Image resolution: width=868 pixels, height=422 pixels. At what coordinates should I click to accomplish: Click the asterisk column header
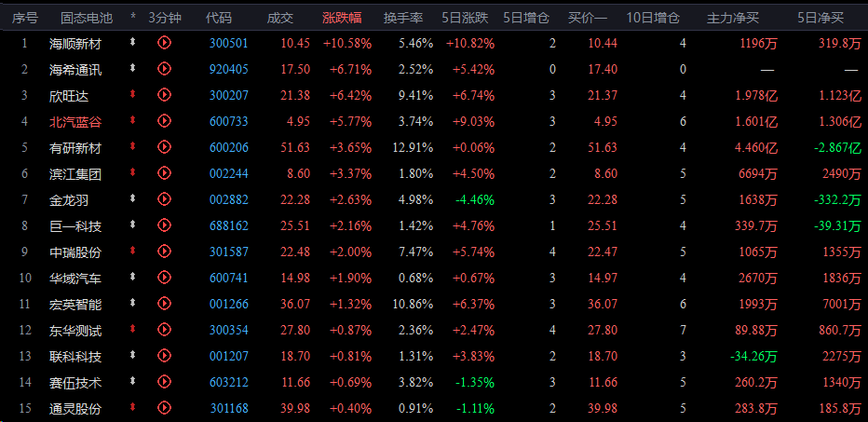[133, 18]
